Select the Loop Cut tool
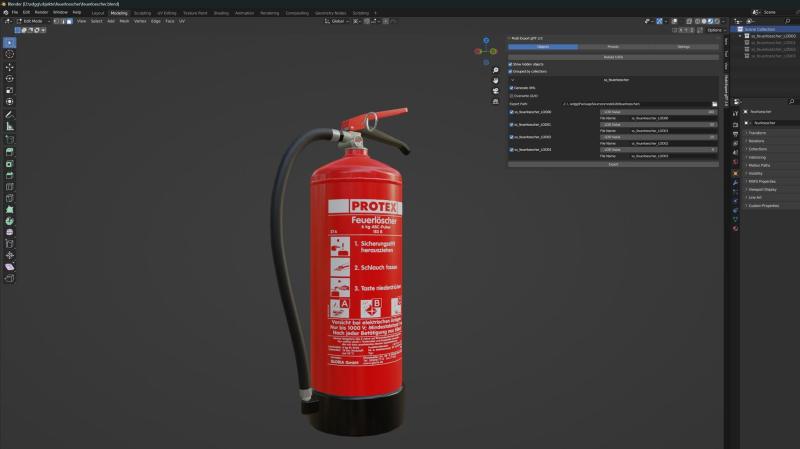The height and width of the screenshot is (449, 800). [x=10, y=187]
